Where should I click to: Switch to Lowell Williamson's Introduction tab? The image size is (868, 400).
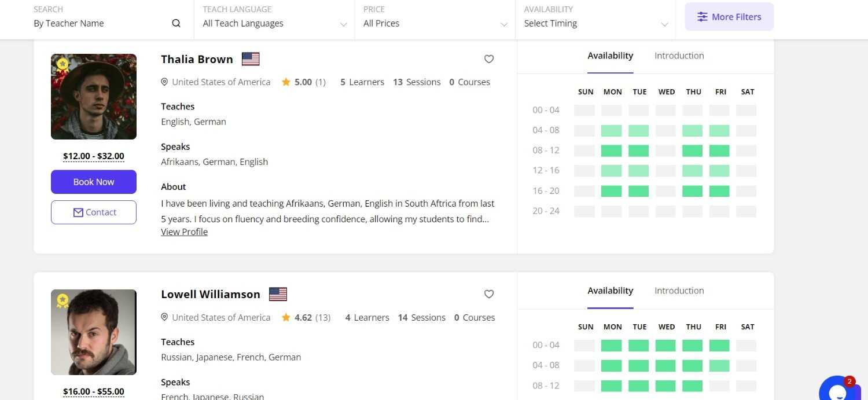point(679,291)
